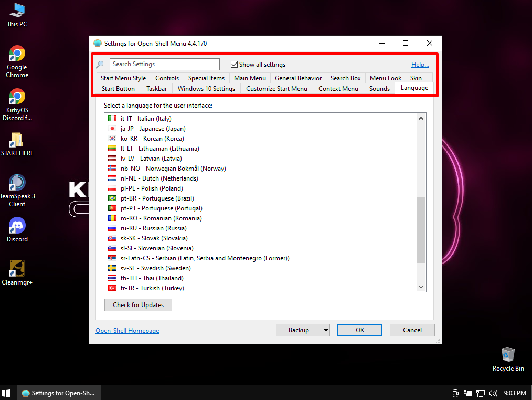Open the Open-Shell Homepage link
The height and width of the screenshot is (400, 532).
[127, 331]
